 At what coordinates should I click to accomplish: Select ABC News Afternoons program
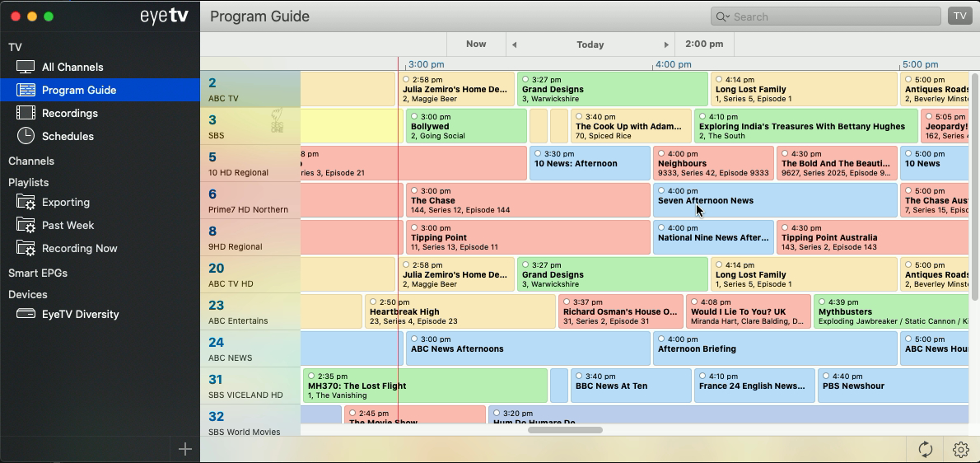528,348
